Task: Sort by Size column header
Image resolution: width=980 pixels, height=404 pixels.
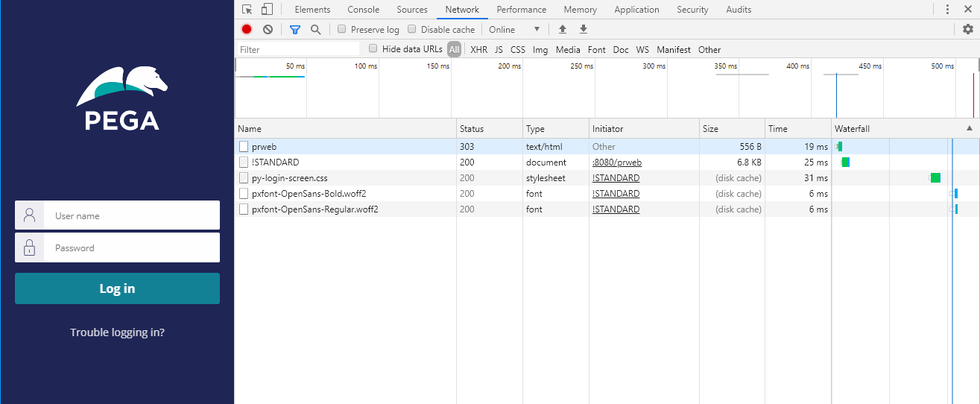Action: point(732,129)
